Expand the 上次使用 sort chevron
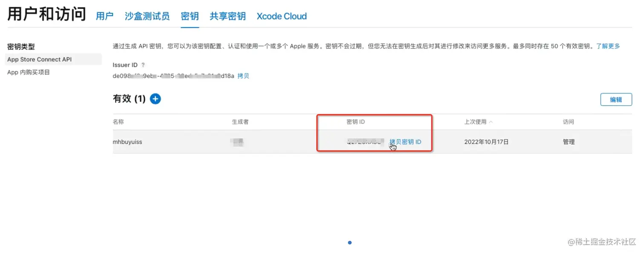This screenshot has width=644, height=254. (x=490, y=121)
